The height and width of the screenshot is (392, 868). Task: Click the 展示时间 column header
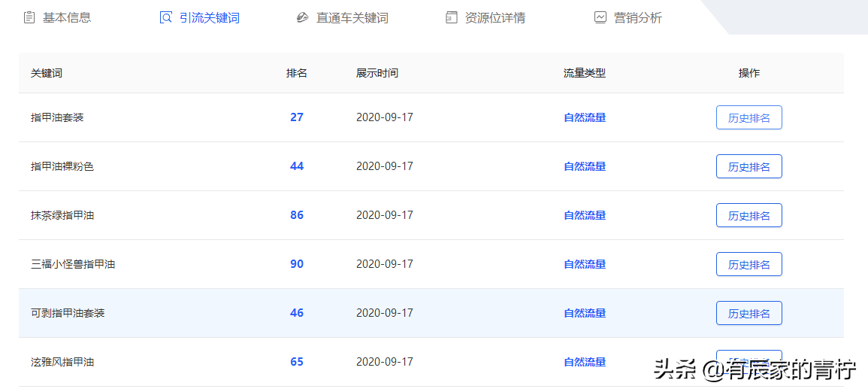point(377,73)
